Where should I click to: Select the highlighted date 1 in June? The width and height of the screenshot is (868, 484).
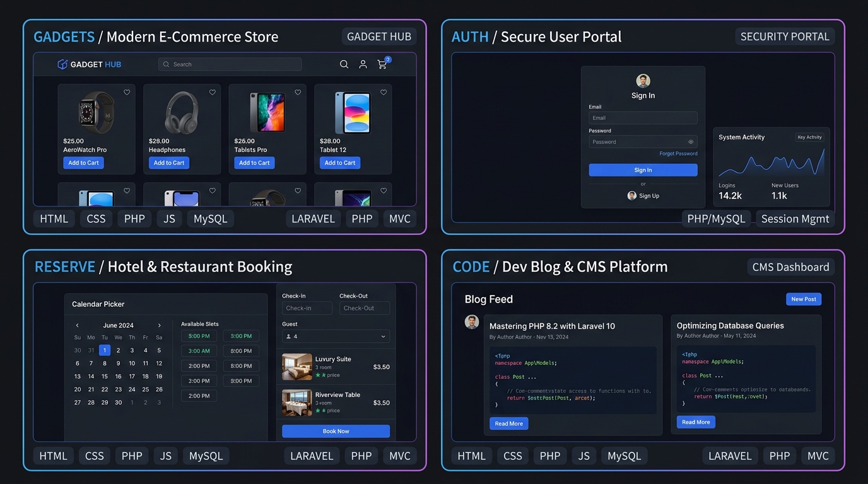[105, 350]
